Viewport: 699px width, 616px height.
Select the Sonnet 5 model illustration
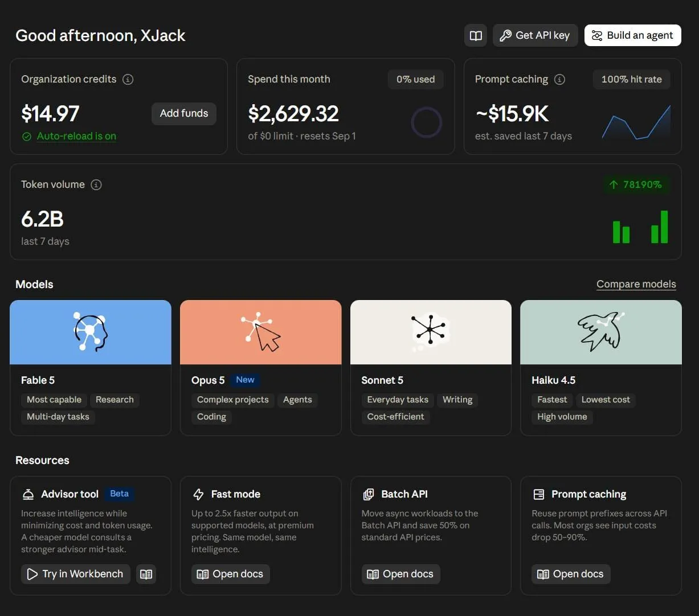pyautogui.click(x=431, y=332)
